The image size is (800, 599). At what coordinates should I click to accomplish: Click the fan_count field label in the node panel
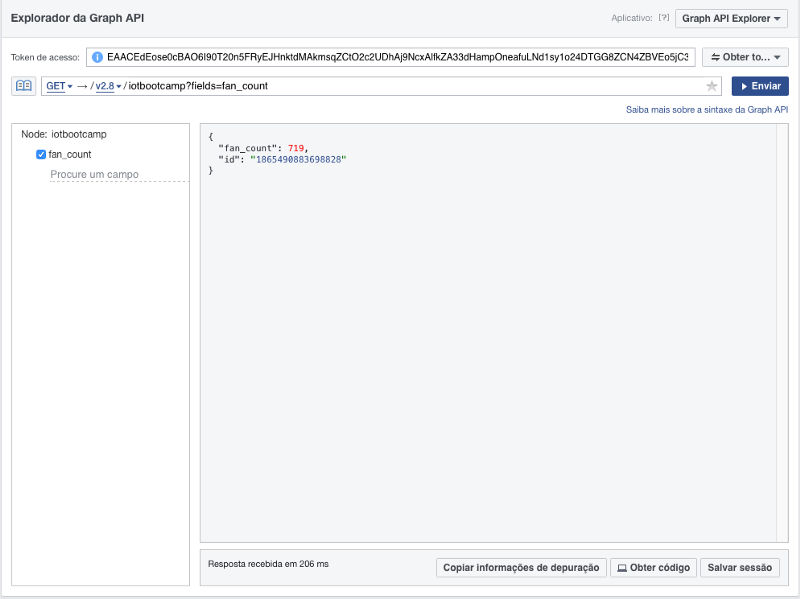pyautogui.click(x=70, y=154)
